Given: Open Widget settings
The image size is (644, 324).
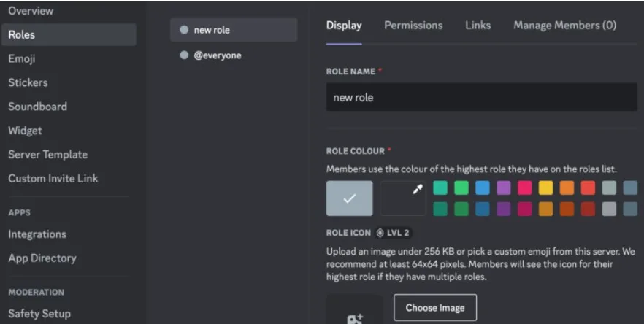Looking at the screenshot, I should 25,131.
